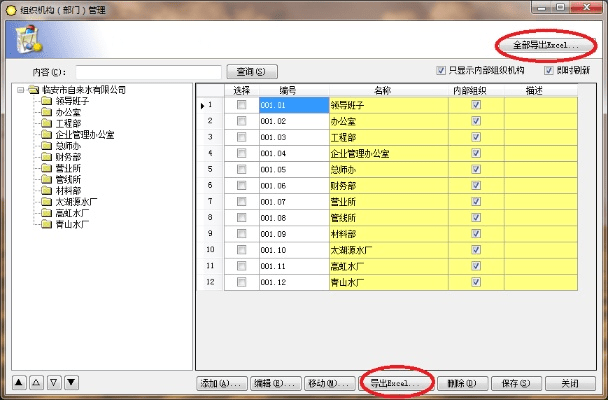
Task: Check 选择 box for row 001.08
Action: [241, 218]
